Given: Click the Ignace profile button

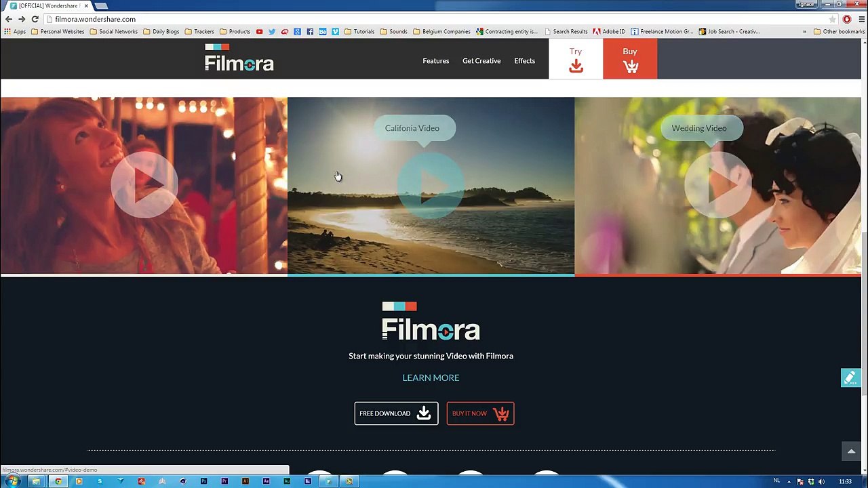Looking at the screenshot, I should coord(806,4).
